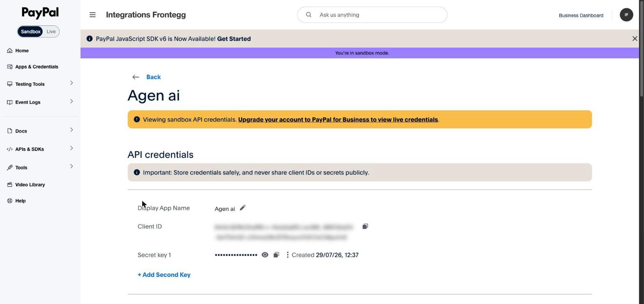The height and width of the screenshot is (304, 644).
Task: Open Docs label in sidebar
Action: point(21,131)
